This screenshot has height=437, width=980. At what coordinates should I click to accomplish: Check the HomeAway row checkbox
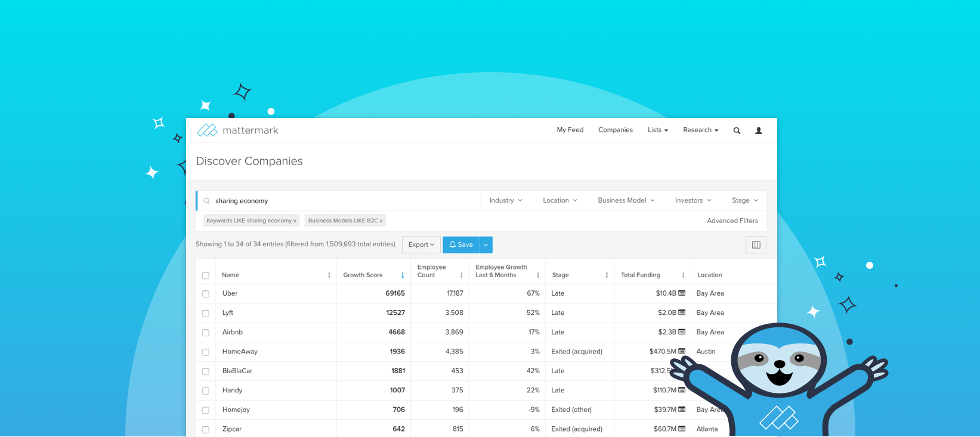(x=206, y=352)
